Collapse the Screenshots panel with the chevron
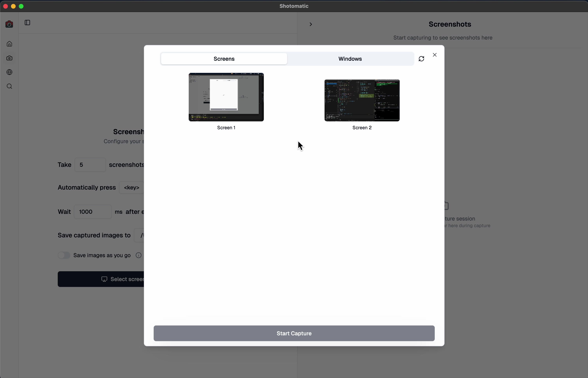Image resolution: width=588 pixels, height=378 pixels. [x=311, y=24]
